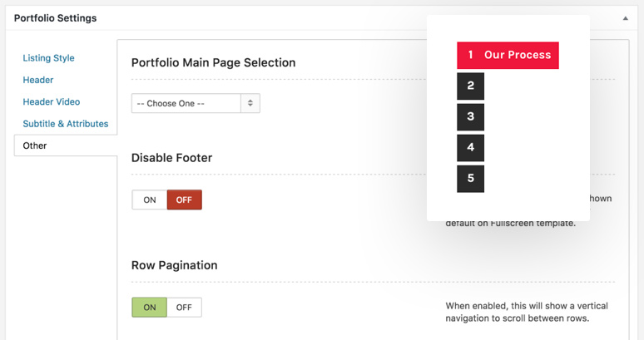
Task: Click the Portfolio Settings title
Action: 56,18
